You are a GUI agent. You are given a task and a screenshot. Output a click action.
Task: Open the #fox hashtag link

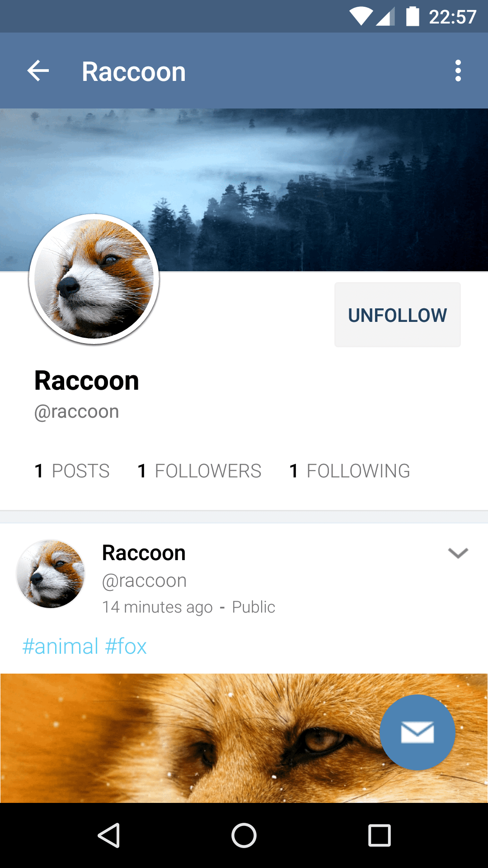[x=126, y=646]
